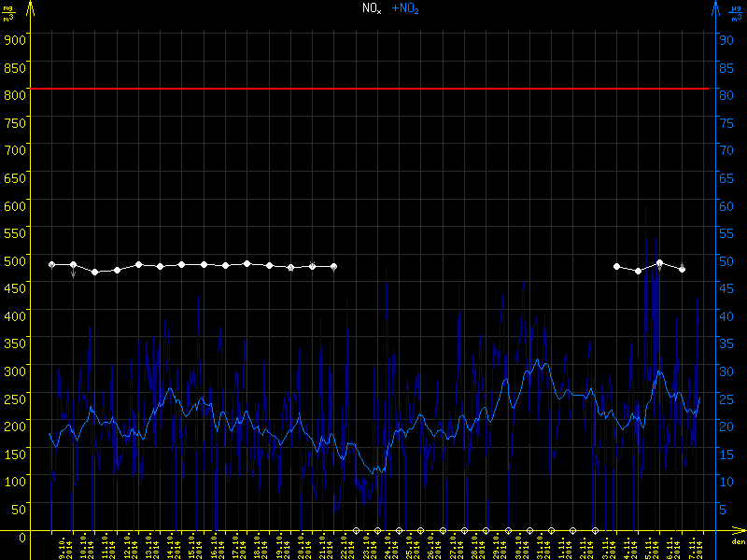Screen dimensions: 747x560
Task: Click the +NO2 legend label
Action: [x=404, y=8]
